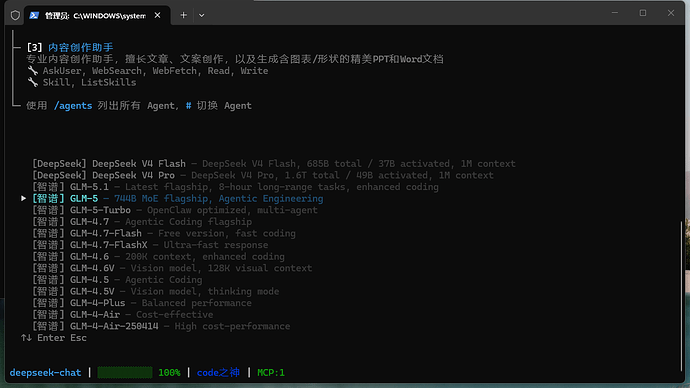Viewport: 690px width, 388px height.
Task: Click code之神 in the status line
Action: point(218,373)
